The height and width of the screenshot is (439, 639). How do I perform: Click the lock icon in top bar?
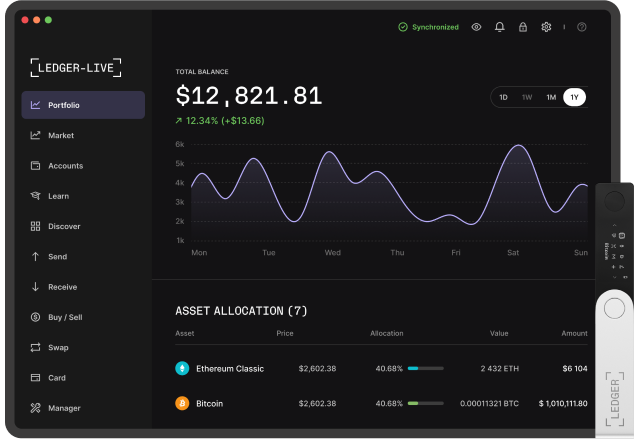tap(522, 27)
